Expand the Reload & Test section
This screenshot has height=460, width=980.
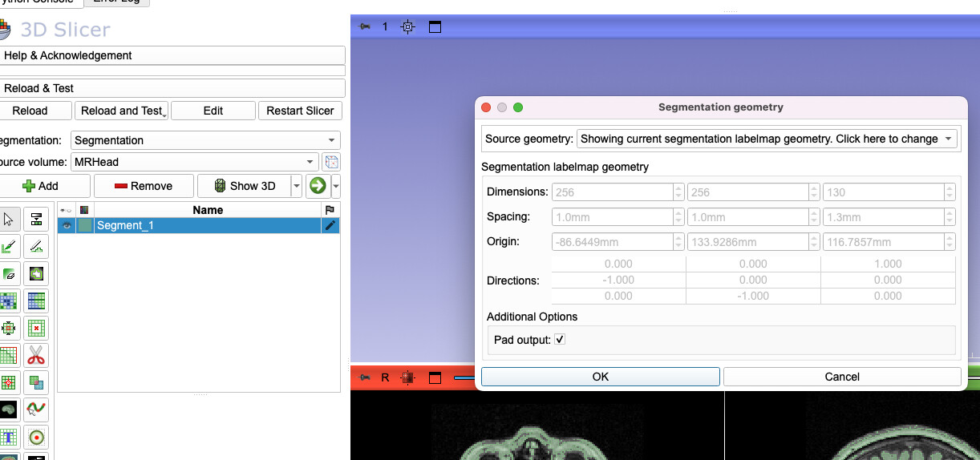pyautogui.click(x=172, y=88)
